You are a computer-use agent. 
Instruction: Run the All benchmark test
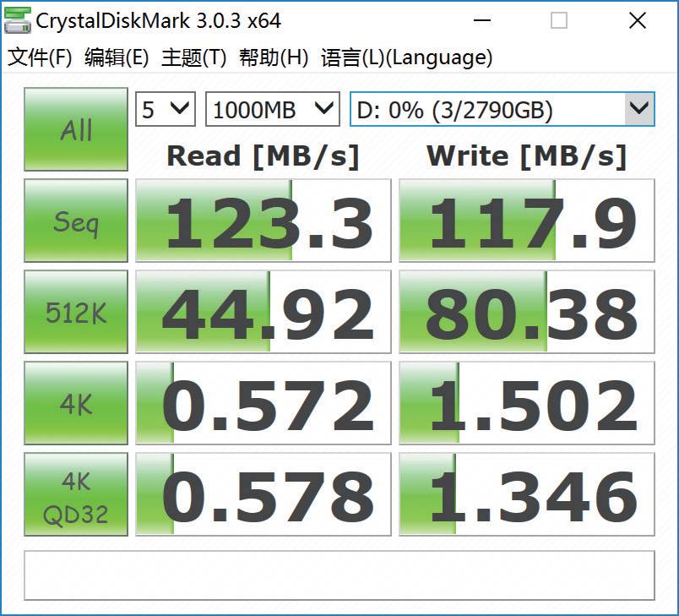(75, 128)
